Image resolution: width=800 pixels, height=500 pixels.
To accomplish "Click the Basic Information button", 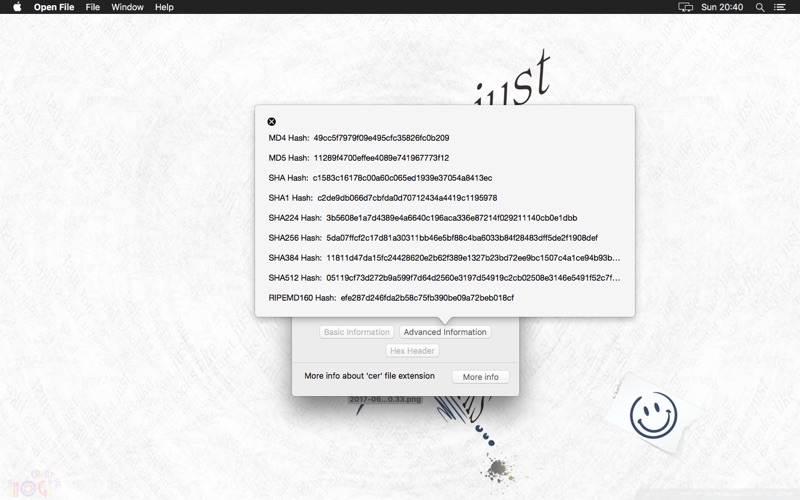I will pyautogui.click(x=357, y=332).
